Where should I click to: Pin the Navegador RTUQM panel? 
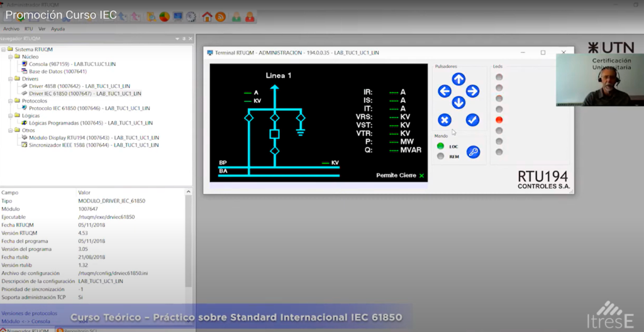click(184, 38)
